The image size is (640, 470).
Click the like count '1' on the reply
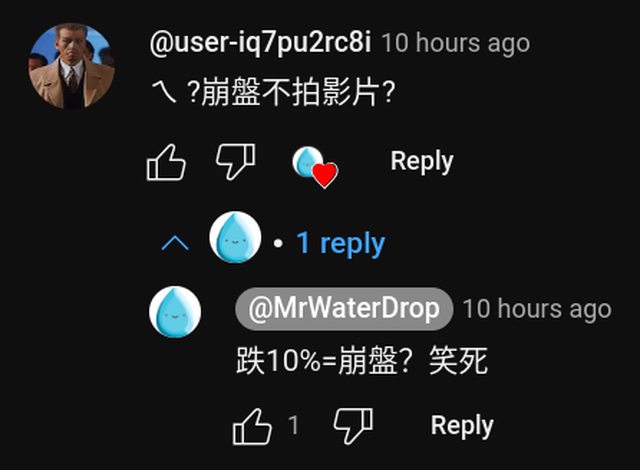point(293,426)
